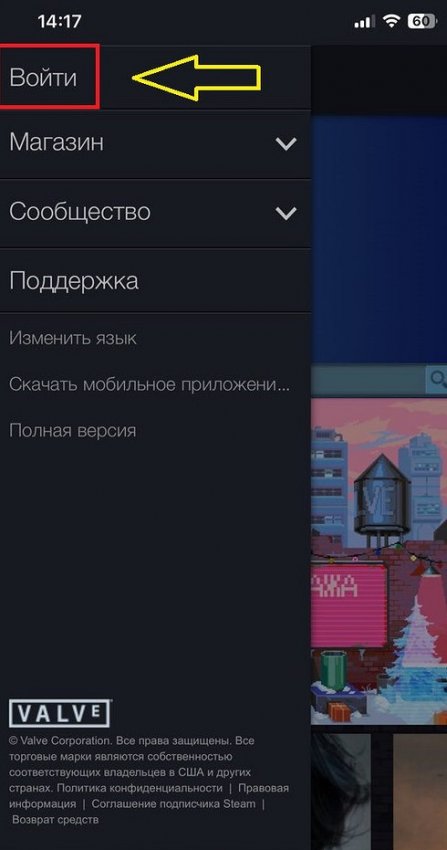Viewport: 447px width, 850px height.
Task: Expand the Сообщество chevron arrow
Action: pos(286,212)
